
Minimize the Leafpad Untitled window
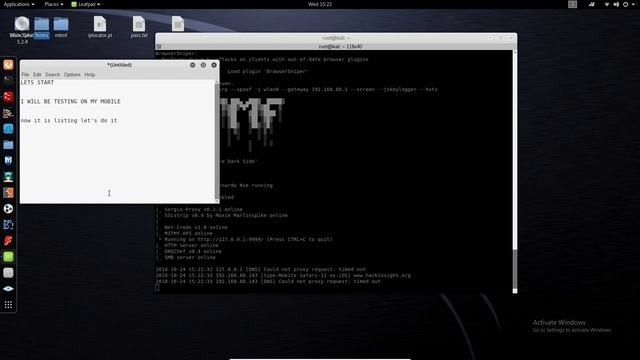click(193, 65)
